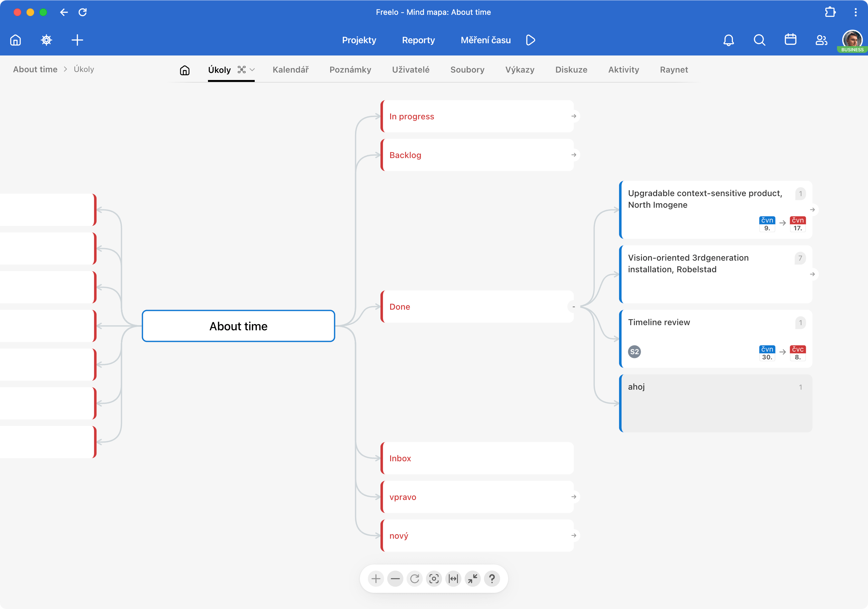Open notifications bell

point(728,40)
